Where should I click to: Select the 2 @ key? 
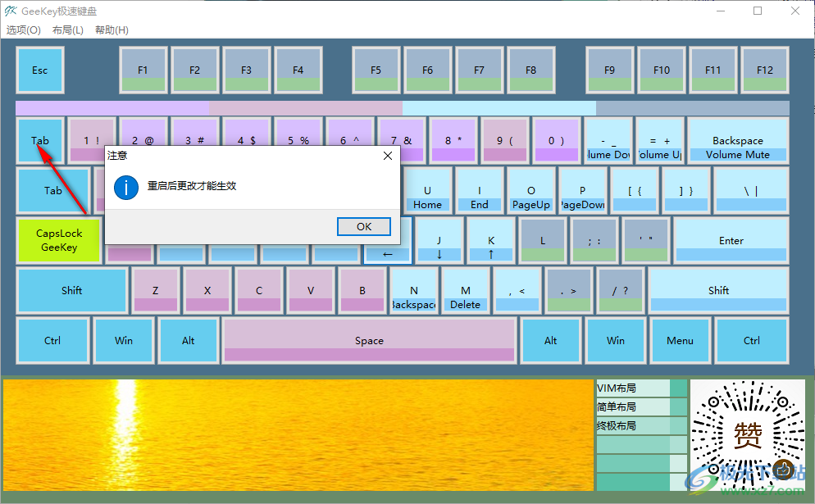pyautogui.click(x=143, y=133)
